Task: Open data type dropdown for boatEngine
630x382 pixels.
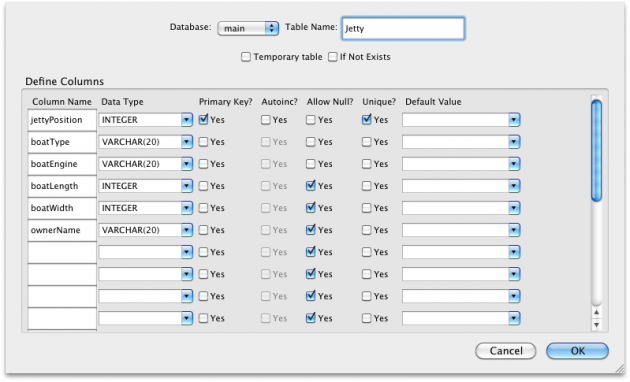Action: point(187,164)
